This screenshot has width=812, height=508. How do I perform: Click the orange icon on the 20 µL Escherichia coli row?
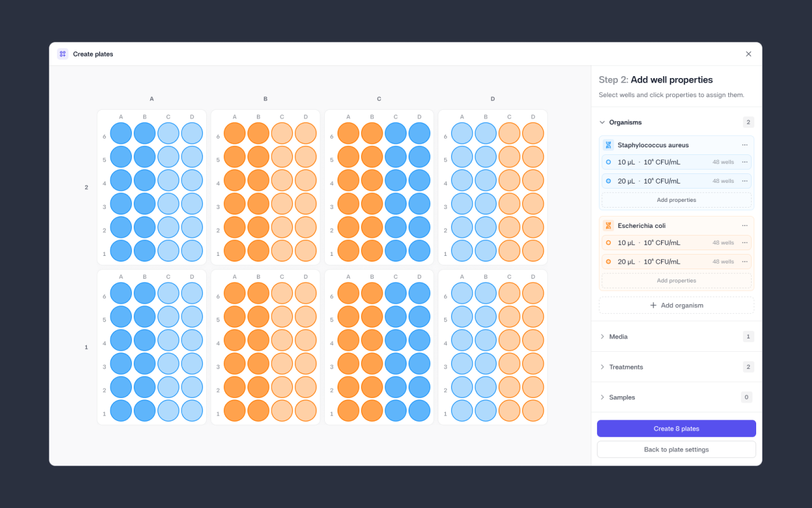coord(610,262)
